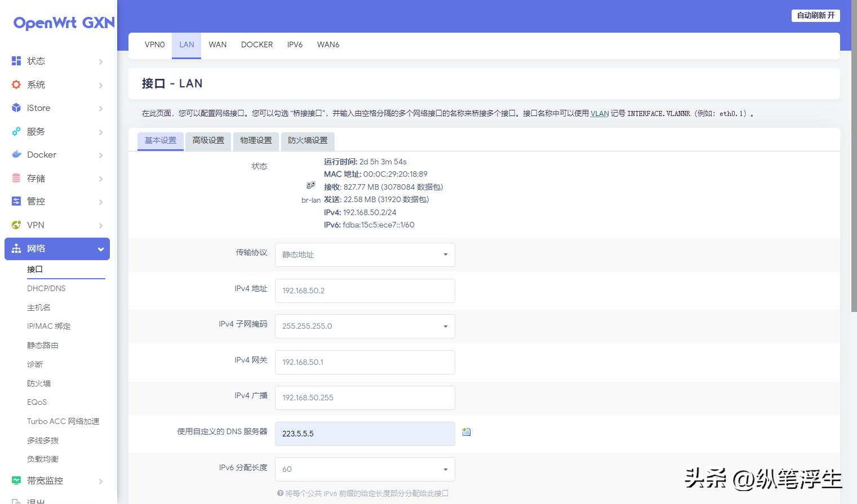
Task: Select DHCP/DNS in the sidebar
Action: tap(46, 288)
